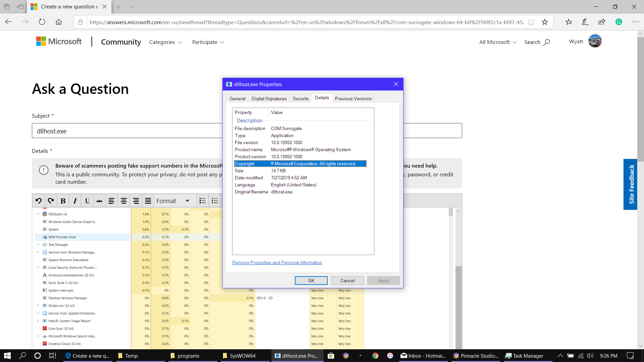Click the browser address bar
Screen dimensions: 644x362
[306, 22]
